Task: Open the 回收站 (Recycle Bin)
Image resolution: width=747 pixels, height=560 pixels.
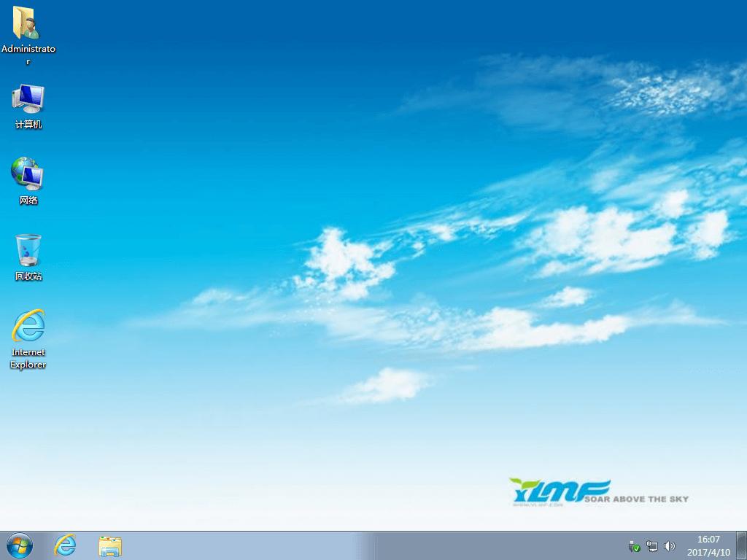Action: click(28, 250)
